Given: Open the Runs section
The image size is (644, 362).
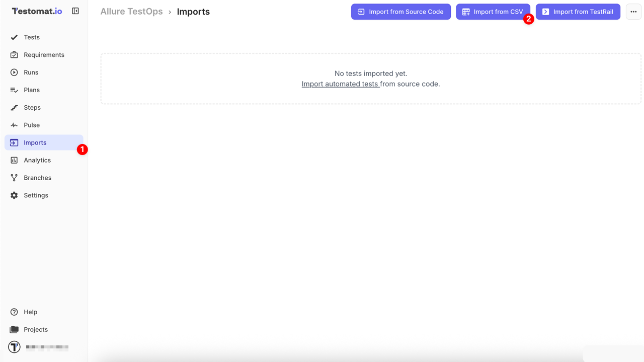Looking at the screenshot, I should (31, 72).
